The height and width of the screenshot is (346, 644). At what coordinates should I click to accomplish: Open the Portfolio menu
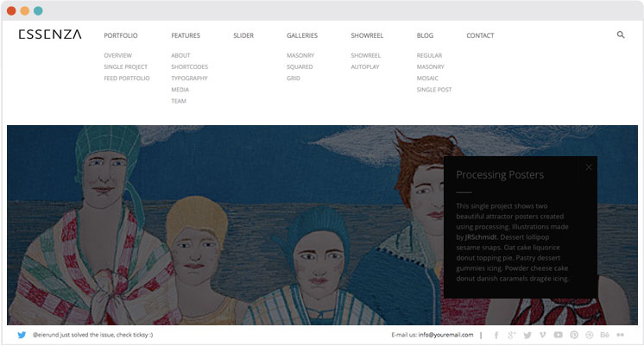121,35
